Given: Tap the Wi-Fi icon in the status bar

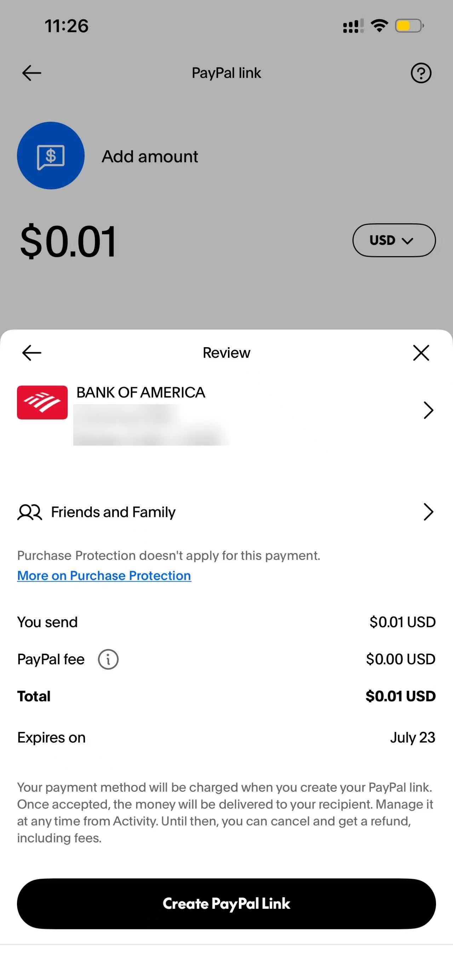Looking at the screenshot, I should (x=379, y=25).
